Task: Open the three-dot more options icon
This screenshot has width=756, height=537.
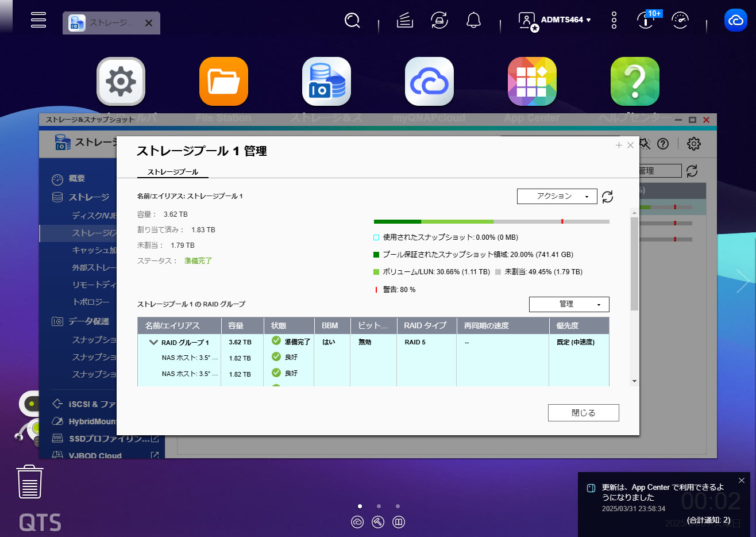Action: (614, 20)
